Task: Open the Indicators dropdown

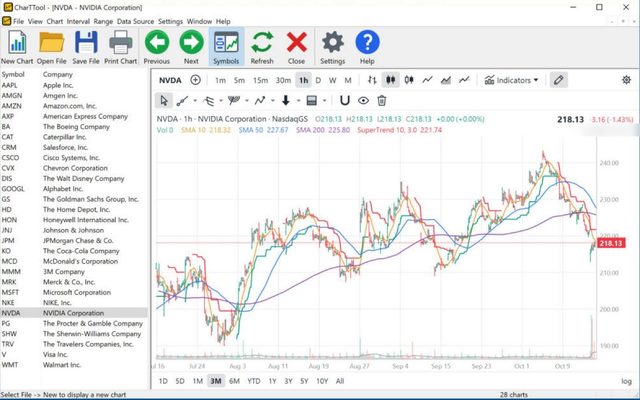Action: click(511, 80)
